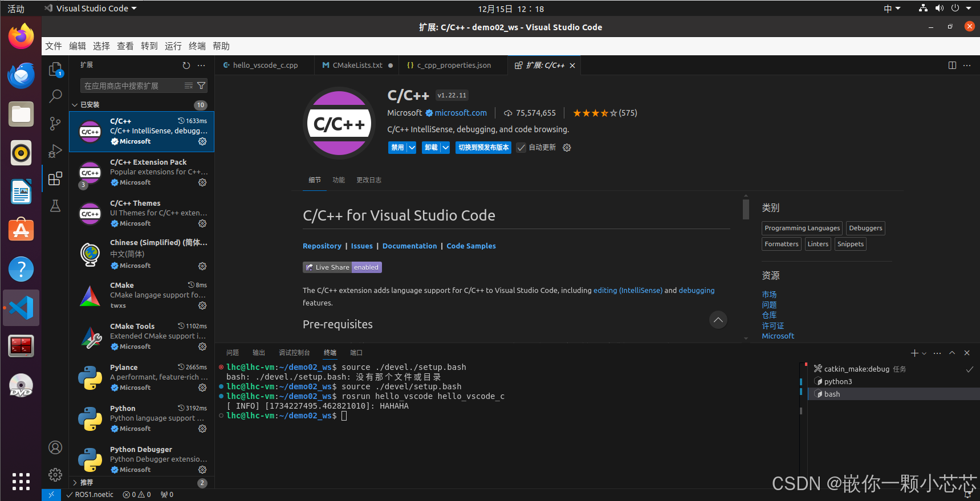
Task: Open the extensions filter funnel
Action: [201, 85]
